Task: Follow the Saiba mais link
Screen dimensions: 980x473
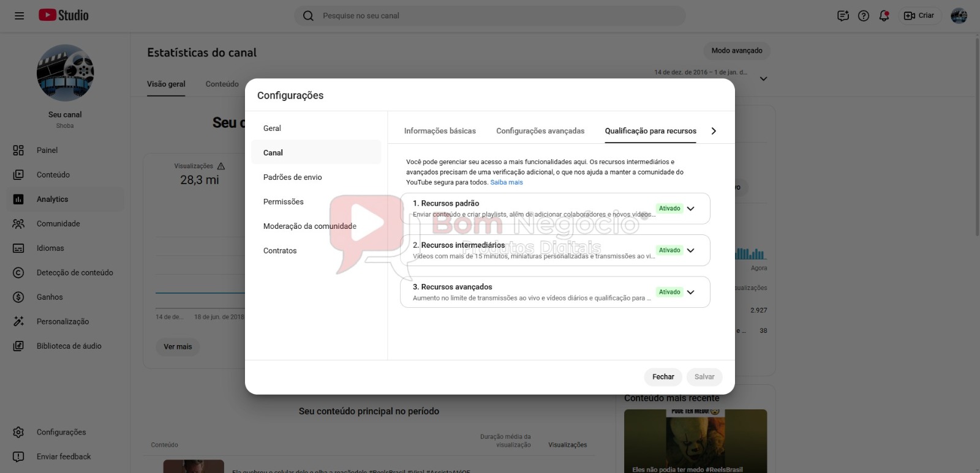Action: pyautogui.click(x=507, y=182)
